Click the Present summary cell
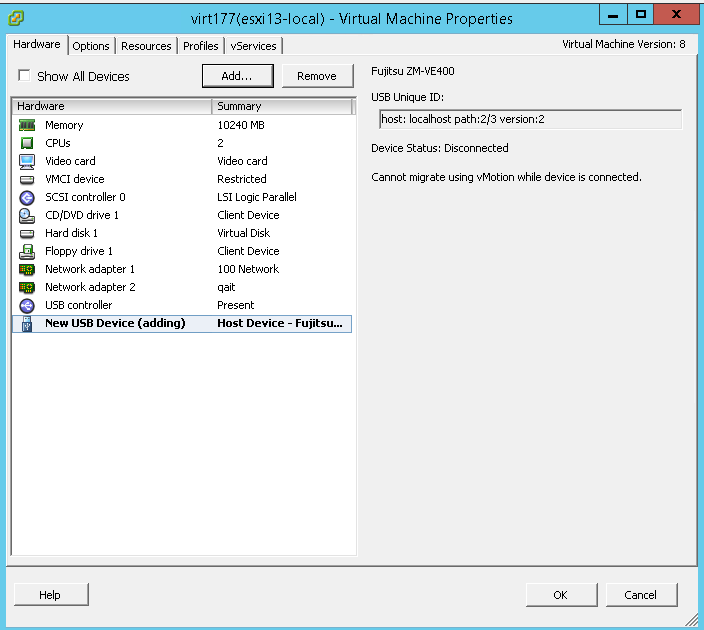Screen dimensions: 704x630 pyautogui.click(x=236, y=305)
